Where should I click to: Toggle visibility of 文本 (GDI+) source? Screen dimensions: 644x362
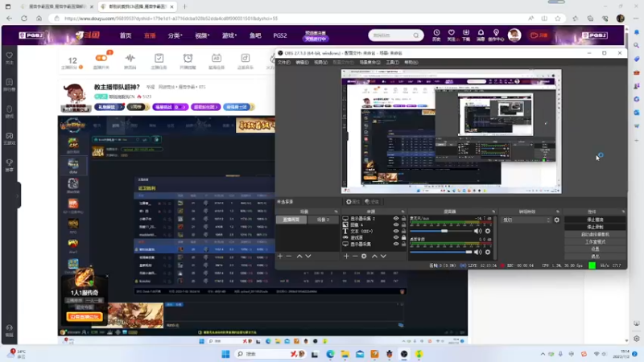[396, 231]
